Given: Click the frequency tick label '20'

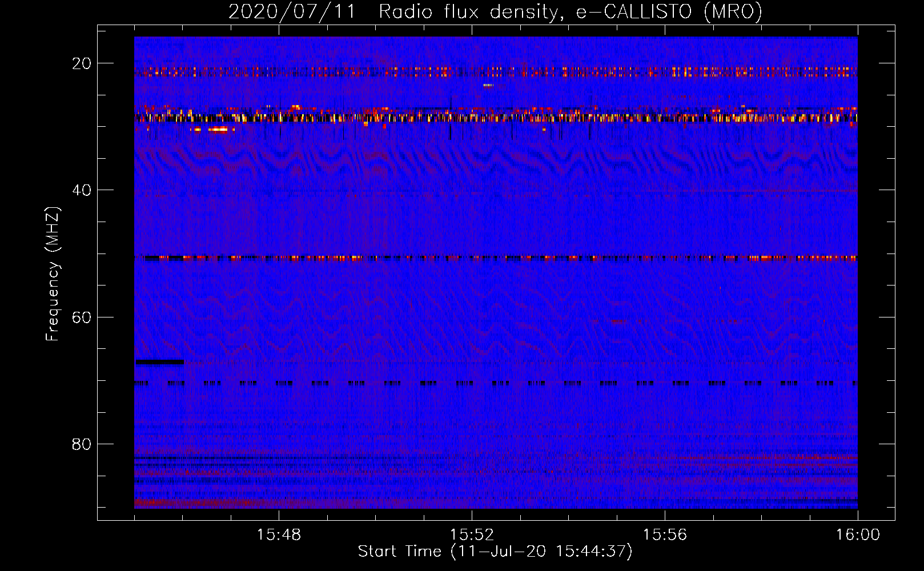Looking at the screenshot, I should (x=82, y=63).
